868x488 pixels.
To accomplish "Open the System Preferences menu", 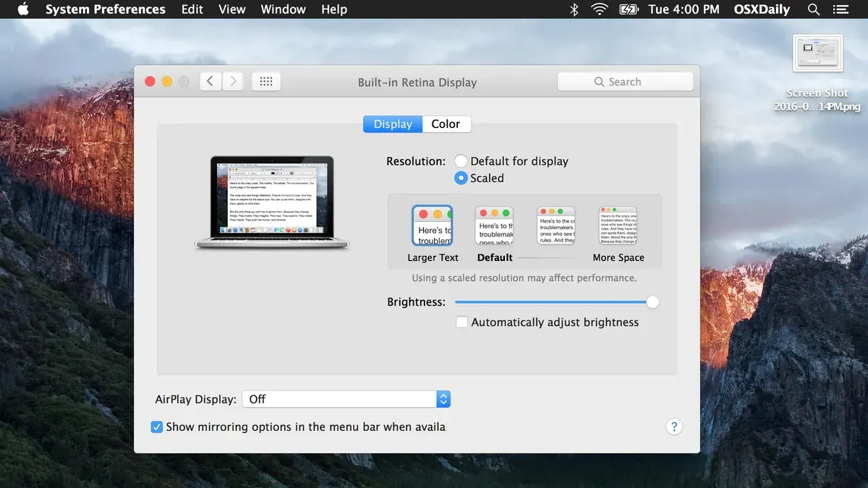I will tap(106, 9).
